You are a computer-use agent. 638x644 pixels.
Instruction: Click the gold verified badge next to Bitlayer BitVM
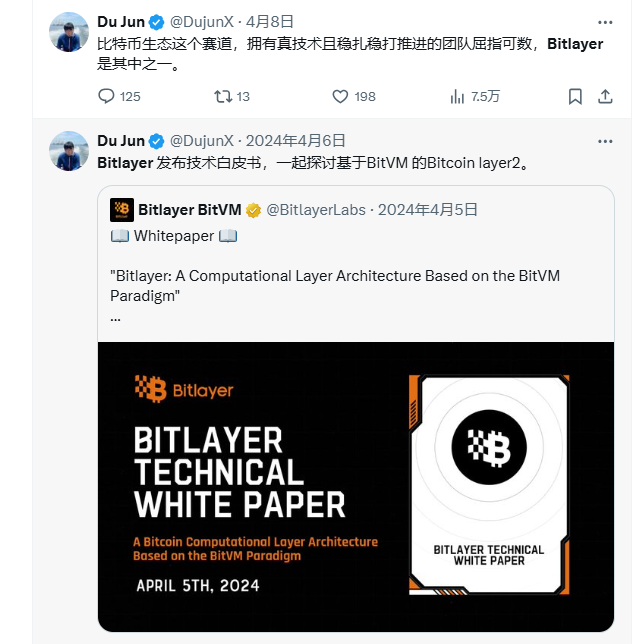253,210
